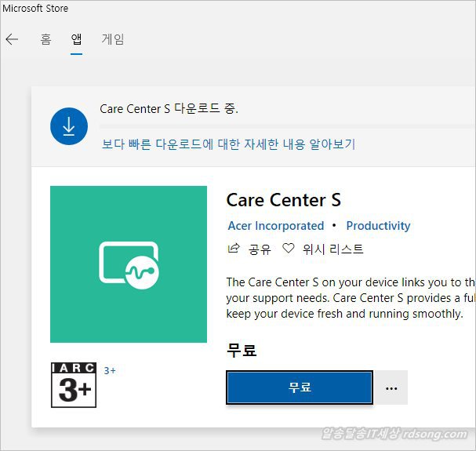Click the IARC 3+ rating badge
Screen dimensions: 476x451
(73, 385)
